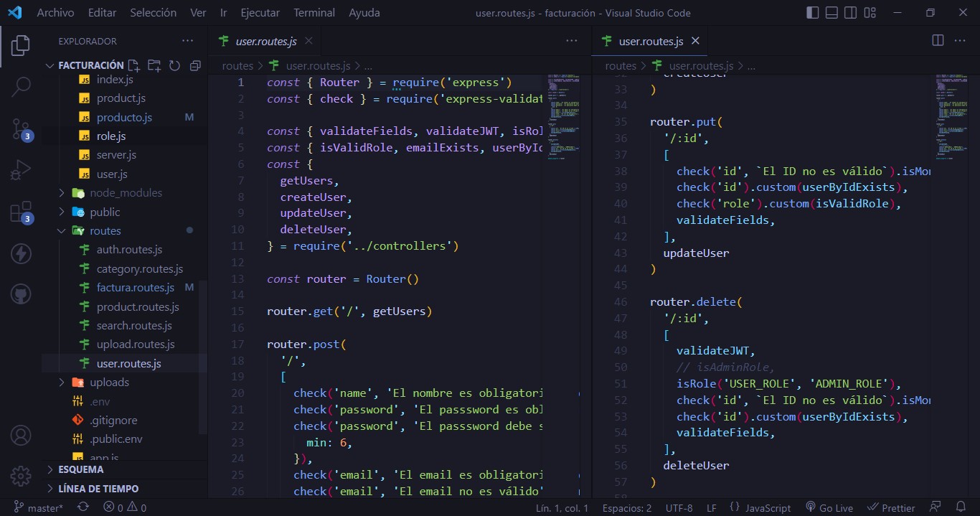Toggle primary side bar layout button
The width and height of the screenshot is (980, 516).
(813, 12)
